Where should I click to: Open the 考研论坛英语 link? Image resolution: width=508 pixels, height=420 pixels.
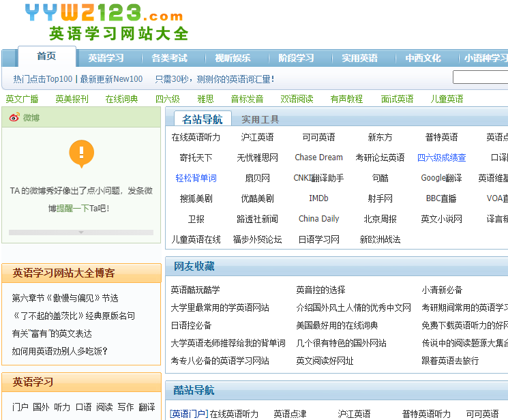[x=380, y=157]
